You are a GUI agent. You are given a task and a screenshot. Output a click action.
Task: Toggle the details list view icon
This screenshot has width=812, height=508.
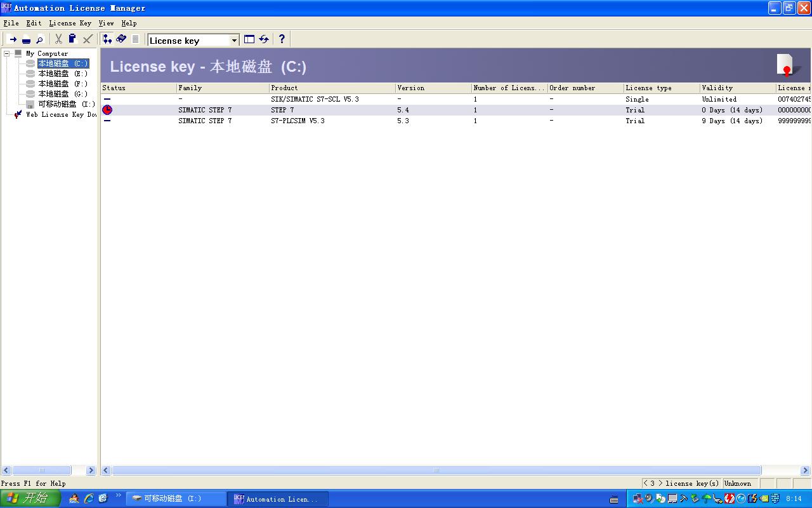coord(135,39)
